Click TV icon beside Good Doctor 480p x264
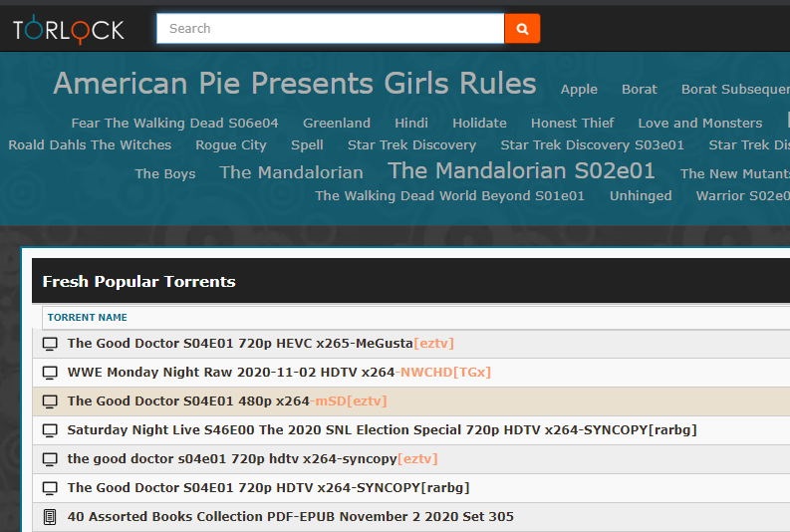 point(50,401)
